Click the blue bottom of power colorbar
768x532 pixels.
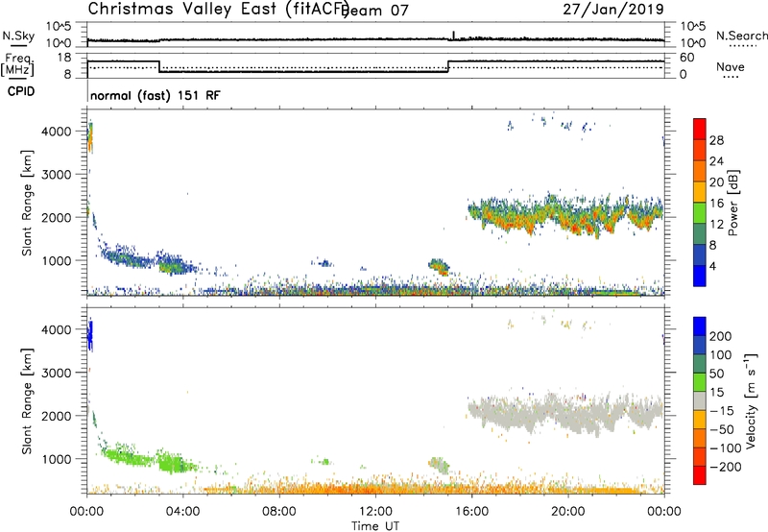[700, 276]
